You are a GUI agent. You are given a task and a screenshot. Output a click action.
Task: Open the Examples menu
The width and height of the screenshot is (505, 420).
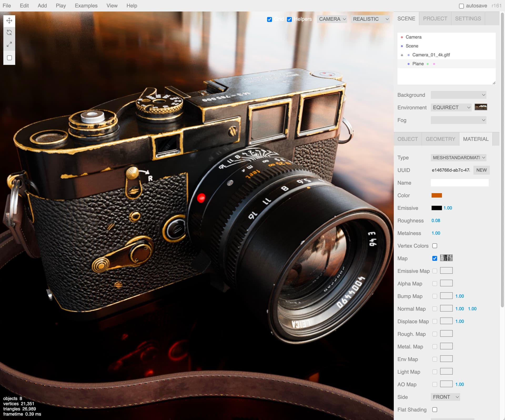[86, 6]
